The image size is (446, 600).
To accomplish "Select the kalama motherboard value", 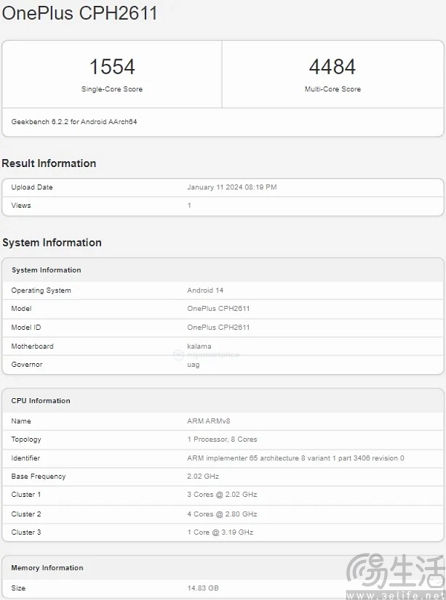I will (199, 346).
